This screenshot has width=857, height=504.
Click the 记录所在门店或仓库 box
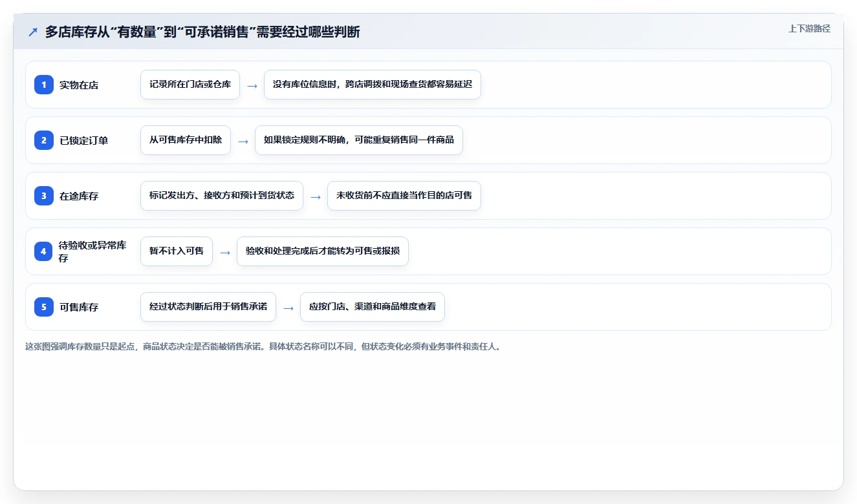pyautogui.click(x=190, y=85)
